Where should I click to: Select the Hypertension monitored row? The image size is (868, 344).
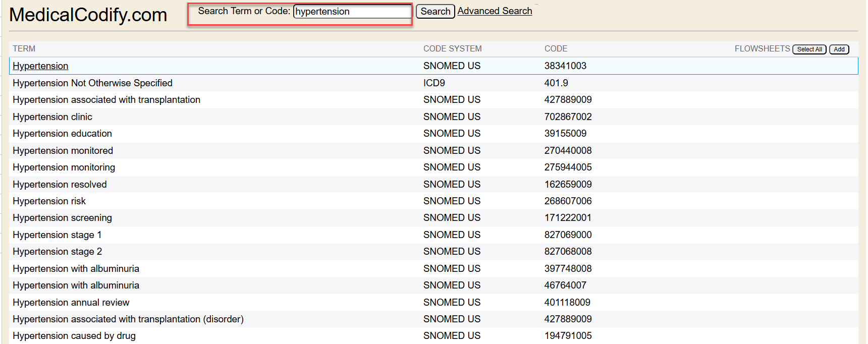[63, 151]
